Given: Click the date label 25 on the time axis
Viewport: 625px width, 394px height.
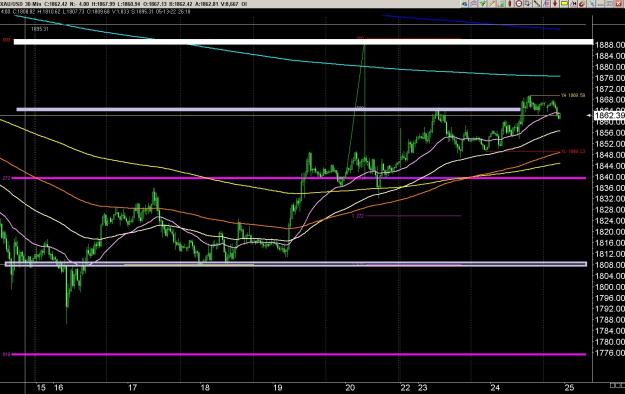Looking at the screenshot, I should pyautogui.click(x=570, y=387).
